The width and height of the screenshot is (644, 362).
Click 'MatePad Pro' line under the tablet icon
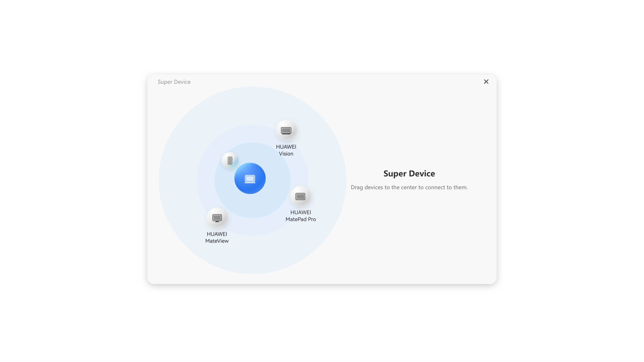[x=300, y=219]
